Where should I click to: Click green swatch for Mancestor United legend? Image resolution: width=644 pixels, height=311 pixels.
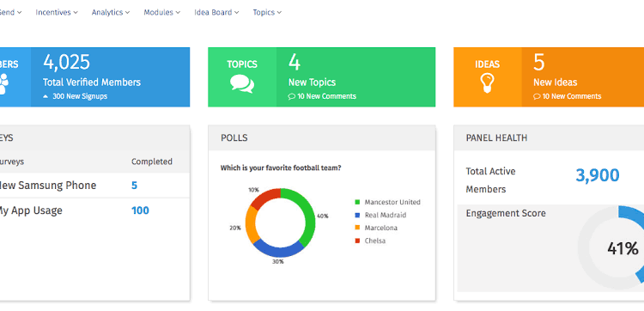357,202
